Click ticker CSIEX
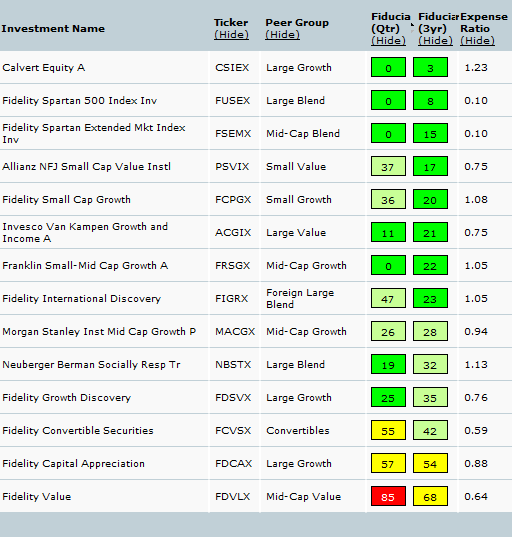Image resolution: width=512 pixels, height=538 pixels. pyautogui.click(x=232, y=68)
